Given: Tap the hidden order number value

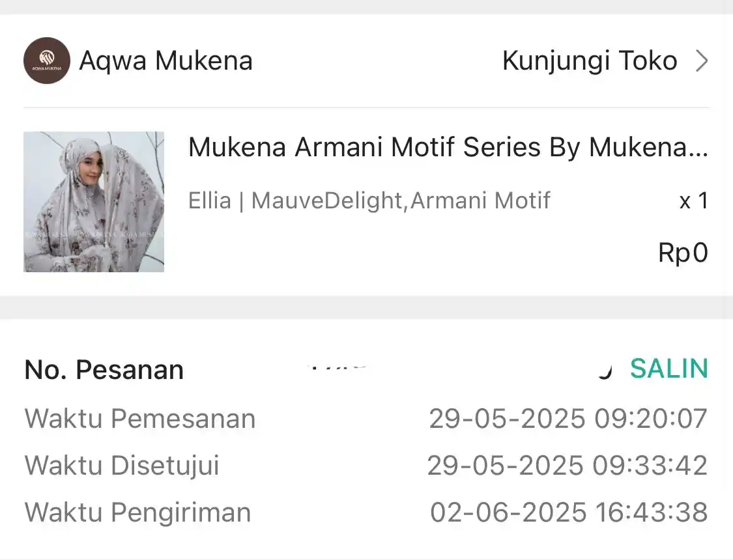Looking at the screenshot, I should (x=337, y=368).
